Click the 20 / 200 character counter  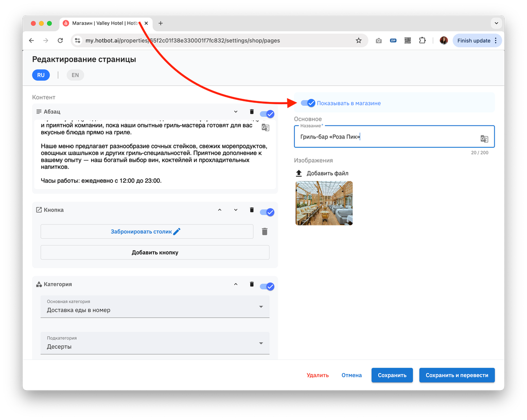480,152
